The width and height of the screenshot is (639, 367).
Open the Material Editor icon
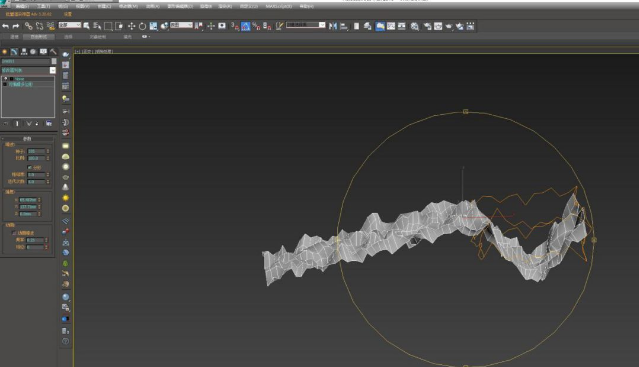414,26
